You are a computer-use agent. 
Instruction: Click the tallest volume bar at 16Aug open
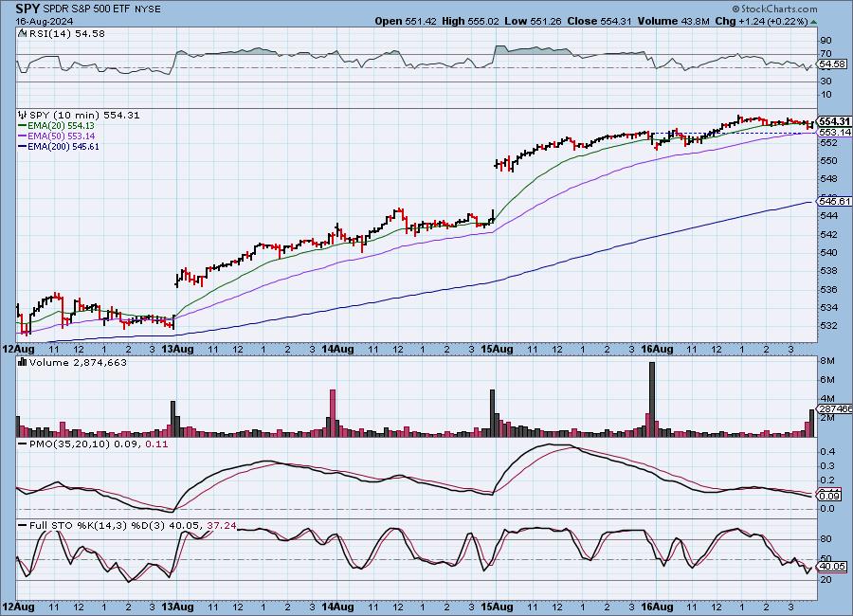point(652,399)
